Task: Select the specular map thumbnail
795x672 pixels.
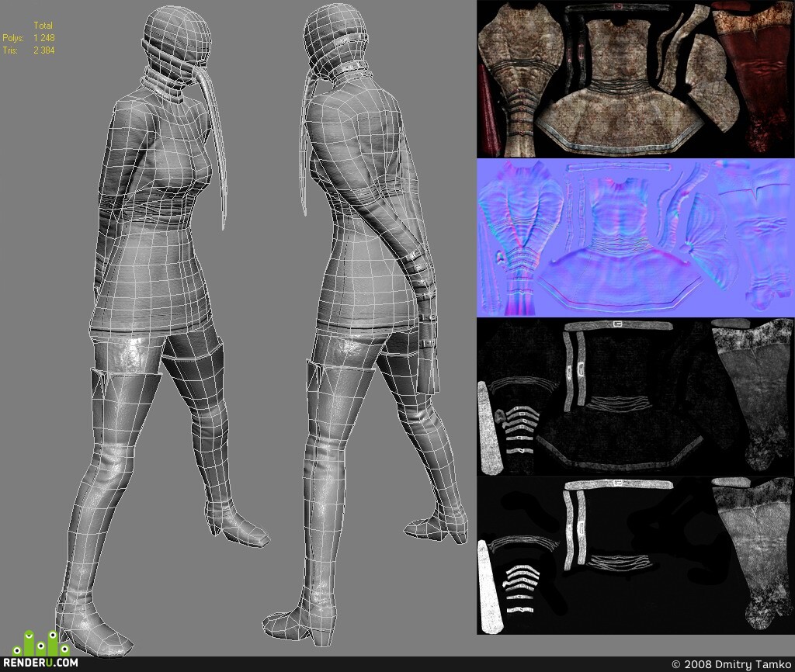Action: pos(636,397)
